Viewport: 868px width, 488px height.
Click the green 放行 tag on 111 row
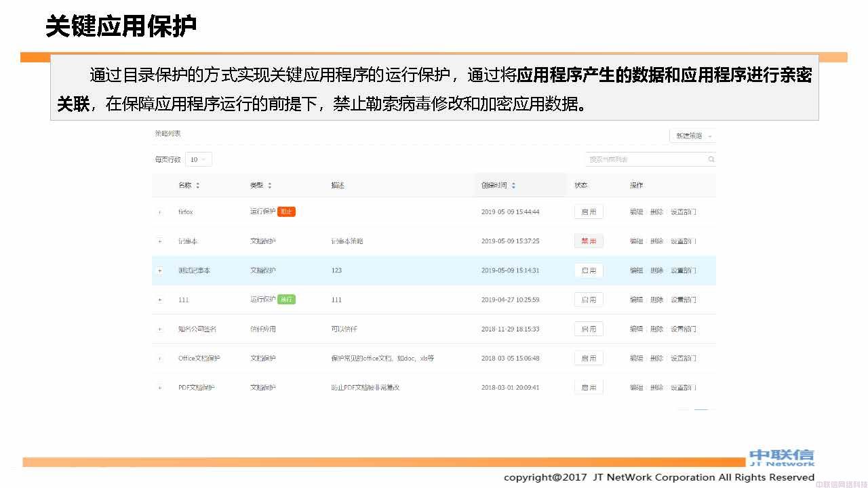[286, 300]
